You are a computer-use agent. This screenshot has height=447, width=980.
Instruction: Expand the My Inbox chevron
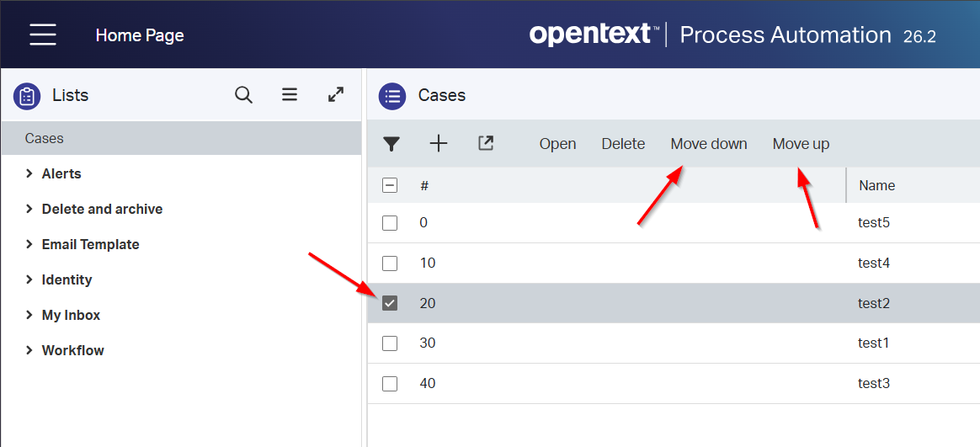(29, 315)
